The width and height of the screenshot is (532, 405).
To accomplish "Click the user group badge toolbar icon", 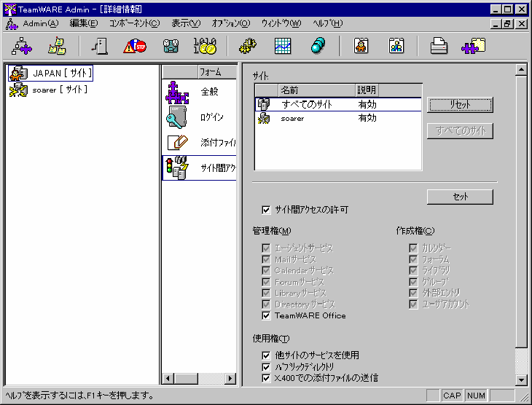I will point(396,46).
